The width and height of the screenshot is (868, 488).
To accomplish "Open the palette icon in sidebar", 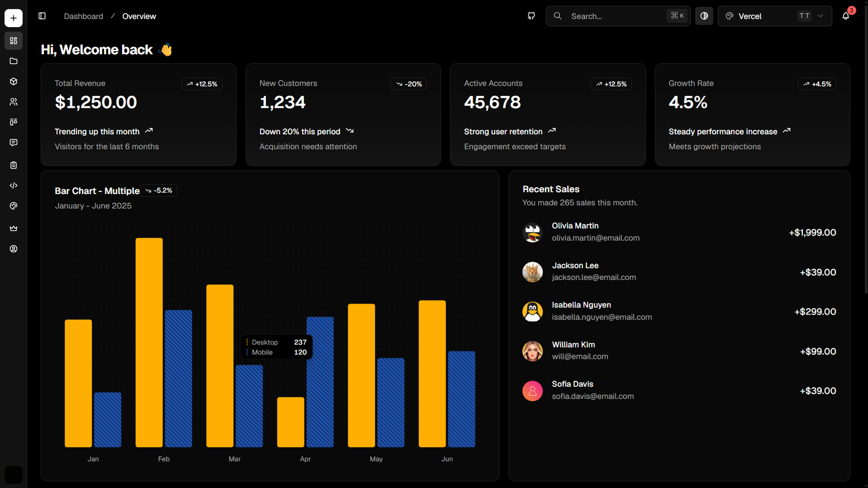I will click(x=14, y=206).
